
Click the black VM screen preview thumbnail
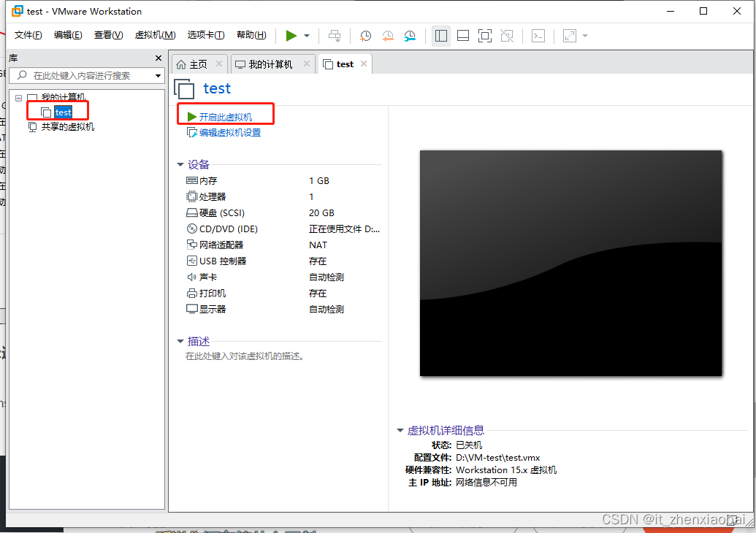[x=571, y=263]
